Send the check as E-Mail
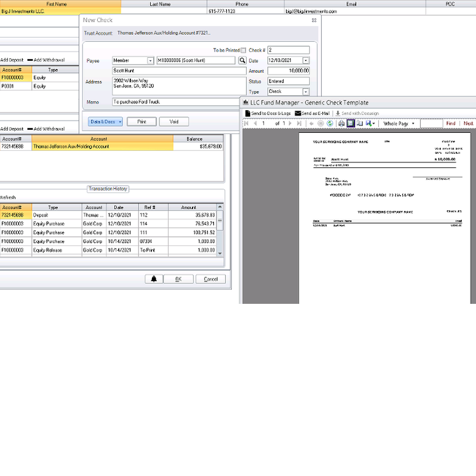This screenshot has width=476, height=476. [312, 114]
